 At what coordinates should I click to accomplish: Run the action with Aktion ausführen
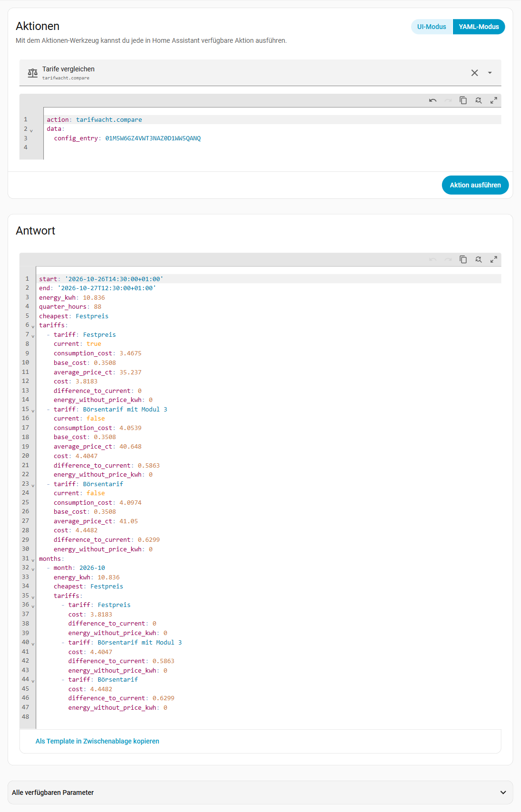click(475, 185)
